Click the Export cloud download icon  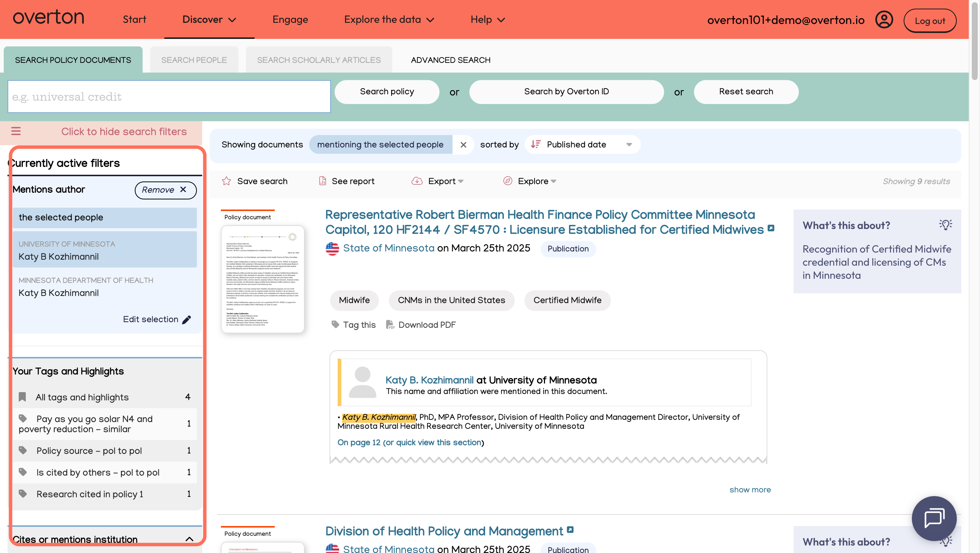coord(417,181)
